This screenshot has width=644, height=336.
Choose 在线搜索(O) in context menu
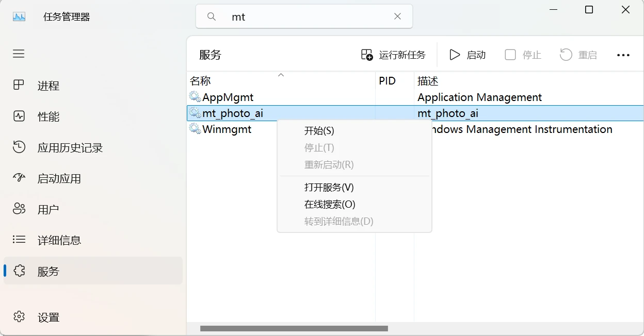tap(330, 204)
